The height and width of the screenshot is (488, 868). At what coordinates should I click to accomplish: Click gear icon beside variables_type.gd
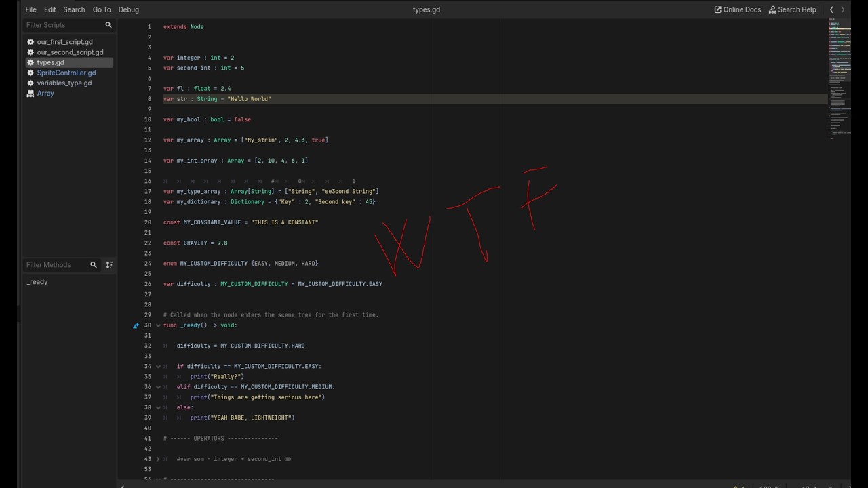(31, 83)
